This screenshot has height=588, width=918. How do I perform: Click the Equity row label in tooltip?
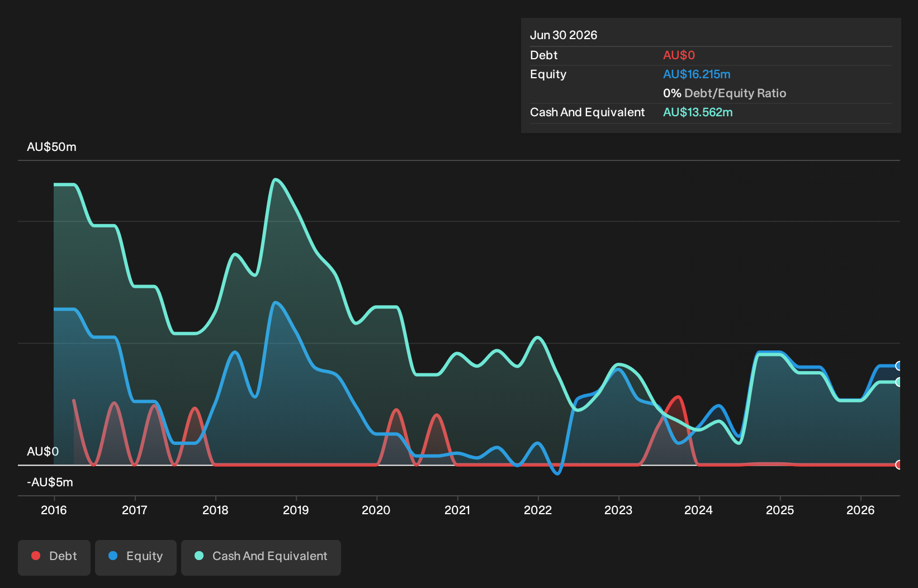[548, 74]
